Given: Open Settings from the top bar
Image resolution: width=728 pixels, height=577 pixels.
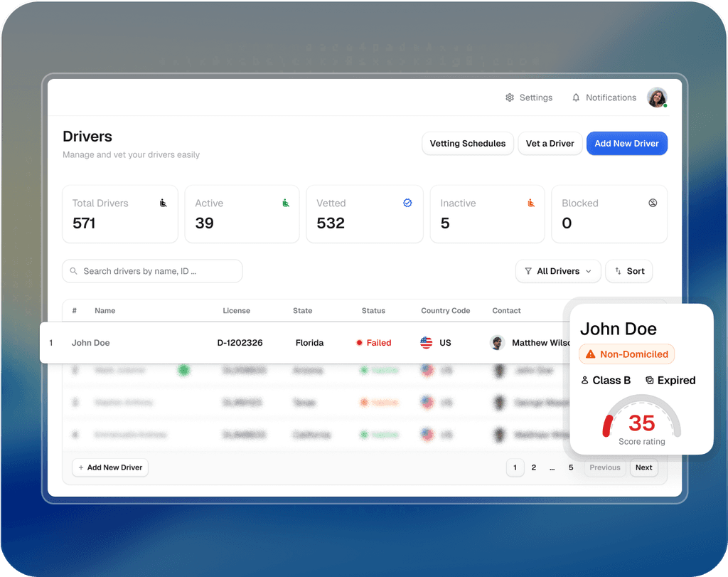Looking at the screenshot, I should click(509, 97).
